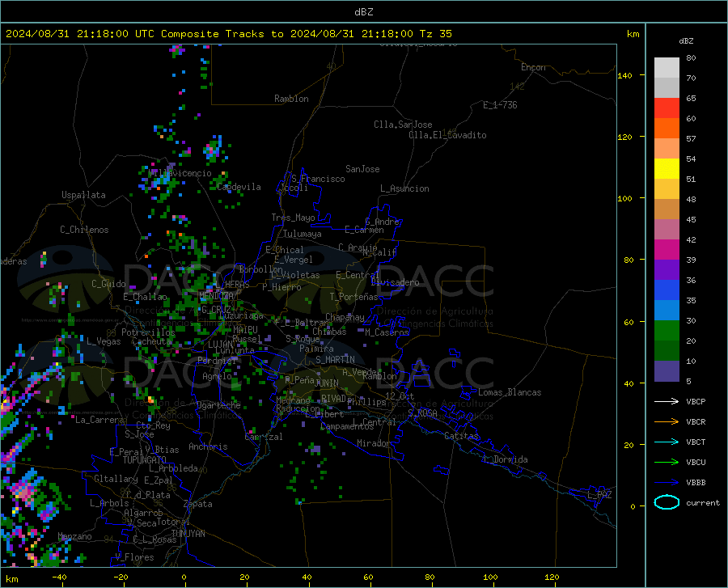Click the Zapata map label

pyautogui.click(x=198, y=504)
